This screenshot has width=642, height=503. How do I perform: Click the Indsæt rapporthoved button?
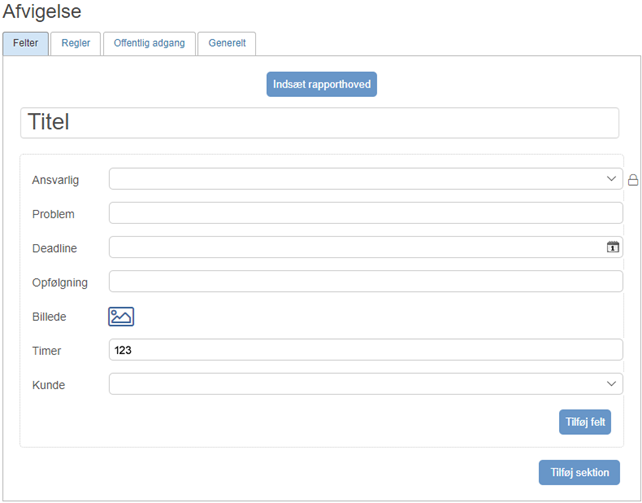coord(322,84)
